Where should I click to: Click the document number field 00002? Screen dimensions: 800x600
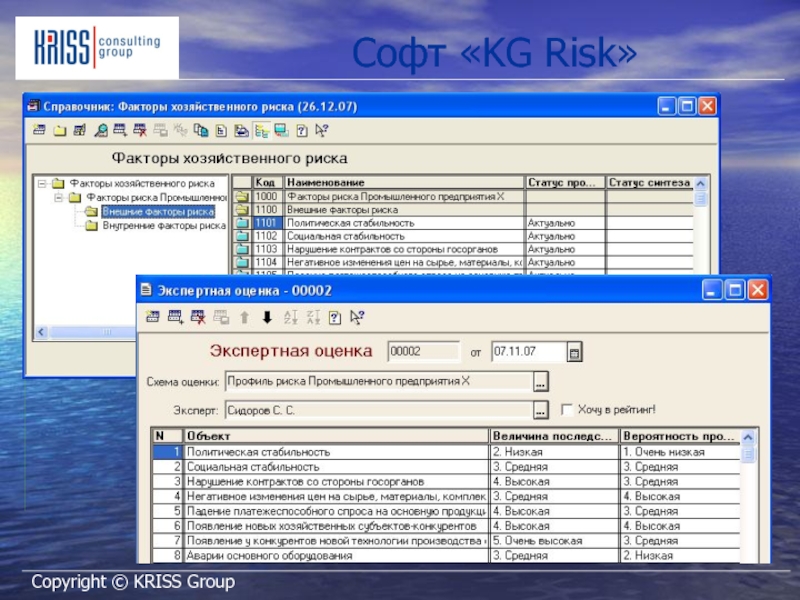click(x=423, y=352)
